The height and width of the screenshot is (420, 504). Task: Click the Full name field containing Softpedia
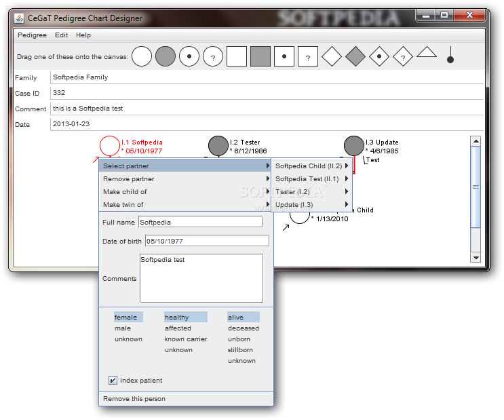[x=200, y=222]
